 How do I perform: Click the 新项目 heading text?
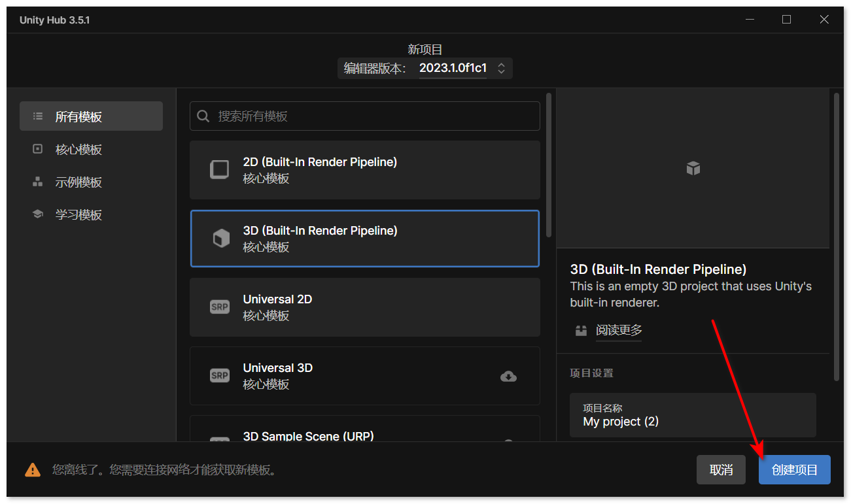(x=425, y=49)
